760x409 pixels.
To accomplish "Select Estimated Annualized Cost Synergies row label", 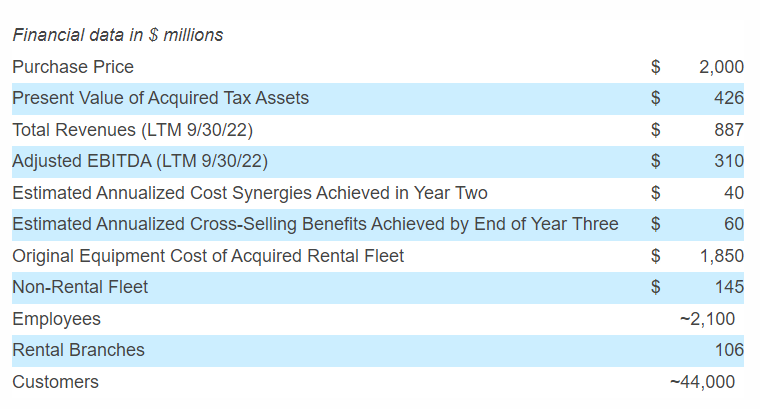I will 250,193.
